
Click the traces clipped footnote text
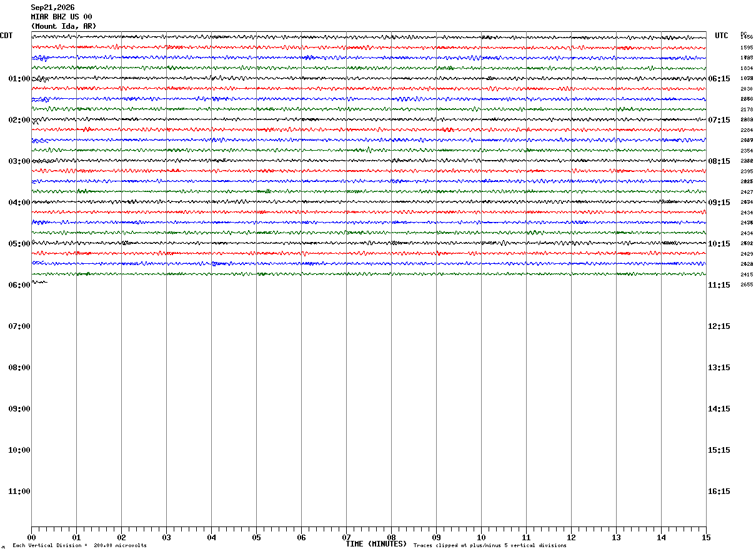[x=490, y=546]
